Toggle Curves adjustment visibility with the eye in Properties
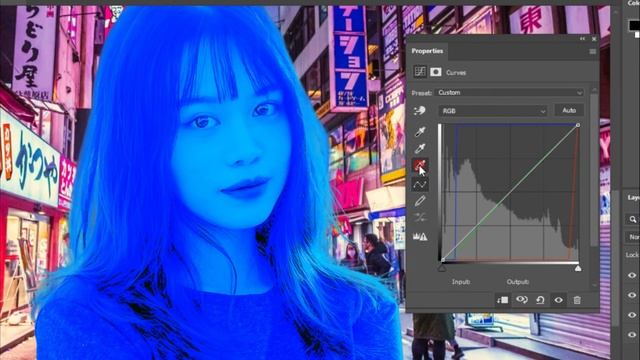 pyautogui.click(x=558, y=300)
